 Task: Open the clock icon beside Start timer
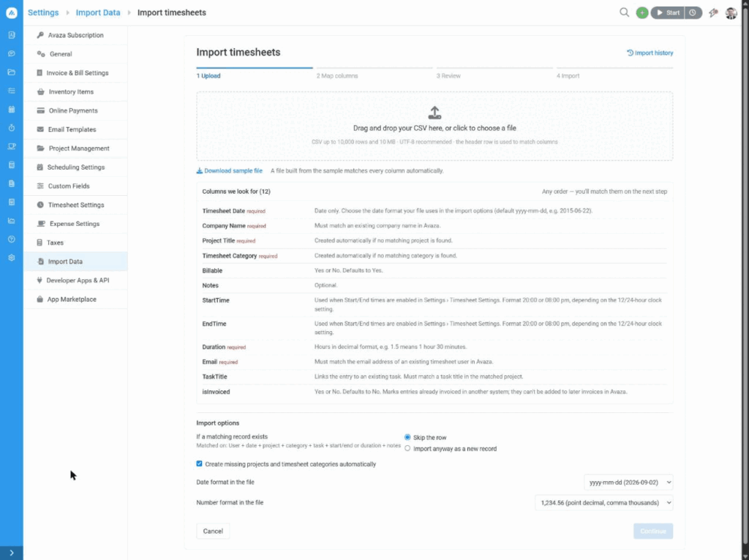pyautogui.click(x=693, y=13)
